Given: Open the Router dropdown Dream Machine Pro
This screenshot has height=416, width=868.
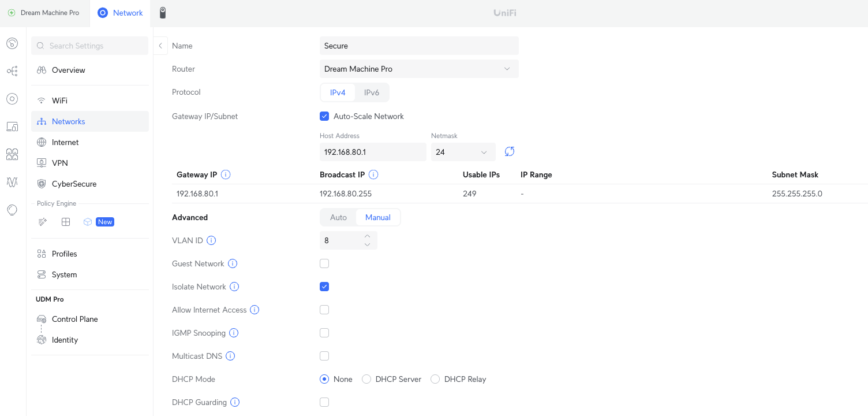Looking at the screenshot, I should click(x=419, y=69).
